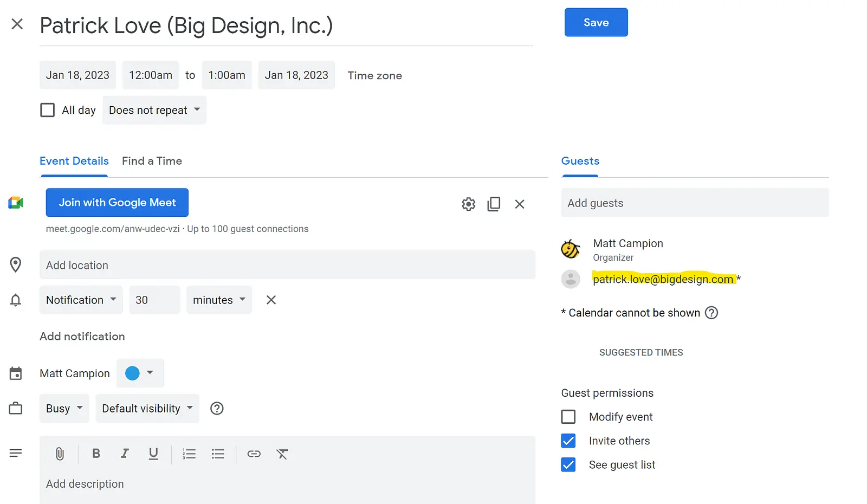
Task: Click Add notification
Action: [x=82, y=337]
